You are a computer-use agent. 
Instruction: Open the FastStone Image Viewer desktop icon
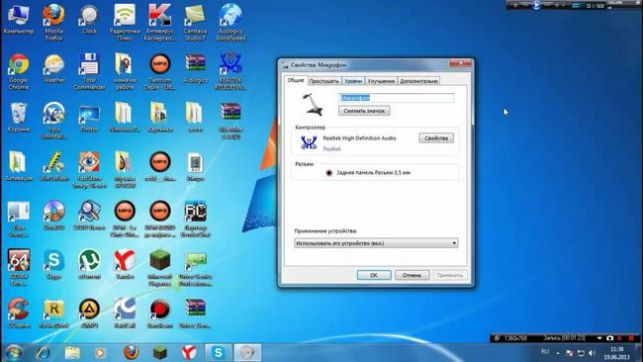89,169
